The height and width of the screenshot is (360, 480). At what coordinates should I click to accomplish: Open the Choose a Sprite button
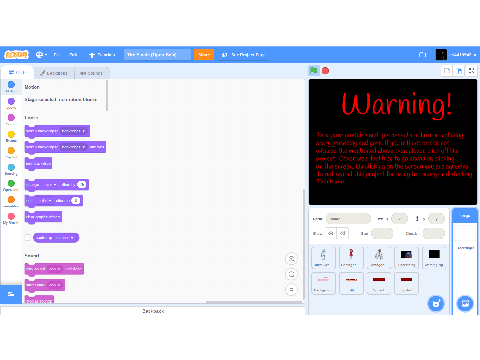[x=436, y=303]
